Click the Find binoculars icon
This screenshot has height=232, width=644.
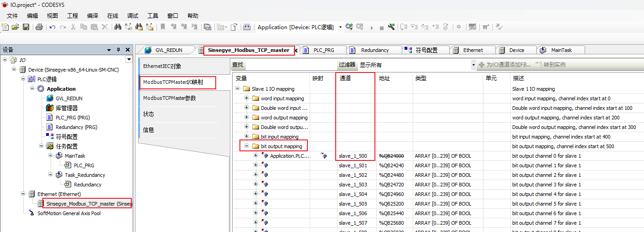(118, 27)
